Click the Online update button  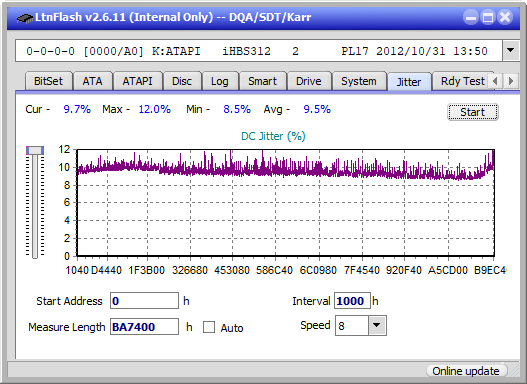point(465,371)
